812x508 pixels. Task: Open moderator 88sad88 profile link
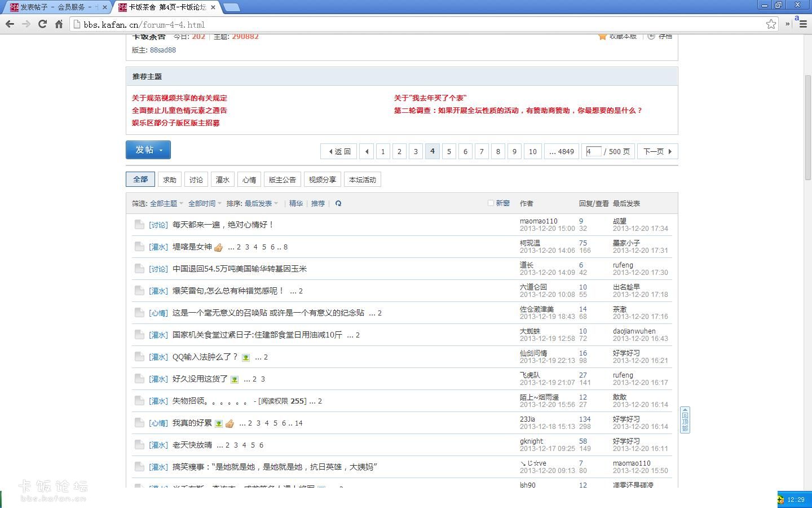[163, 50]
